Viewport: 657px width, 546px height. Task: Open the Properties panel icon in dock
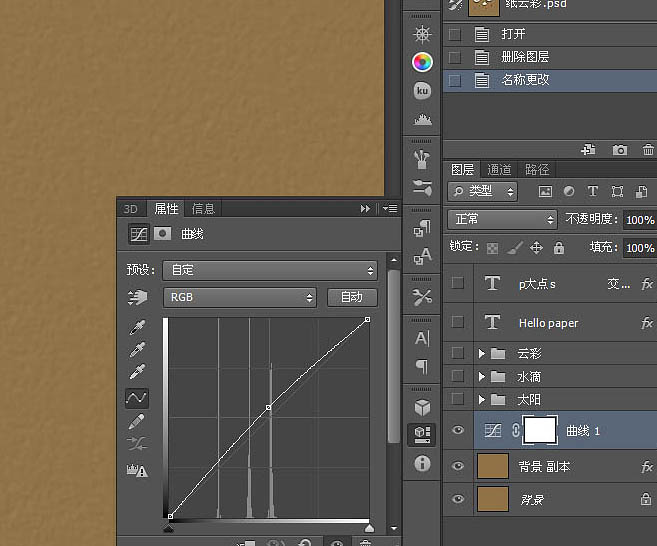[x=422, y=435]
